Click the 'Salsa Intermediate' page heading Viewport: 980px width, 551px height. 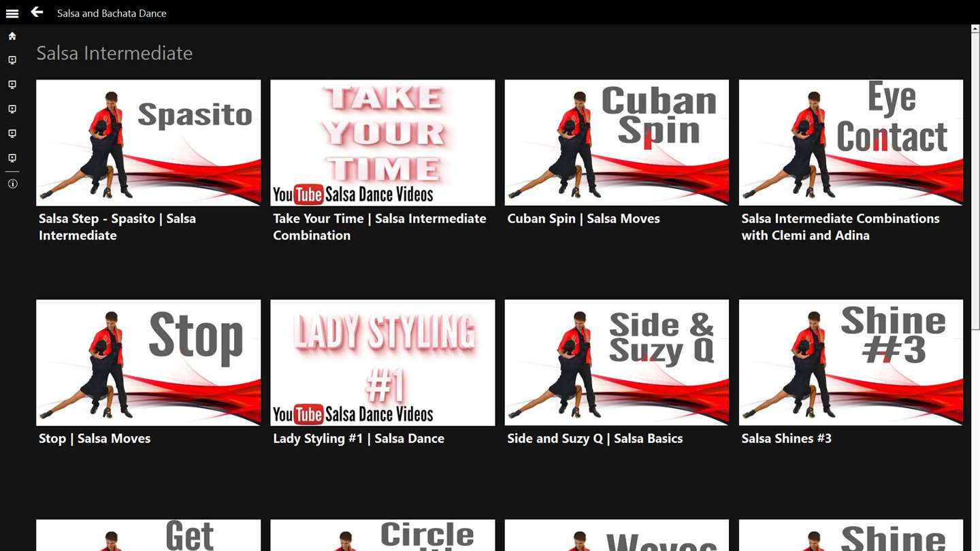(114, 53)
